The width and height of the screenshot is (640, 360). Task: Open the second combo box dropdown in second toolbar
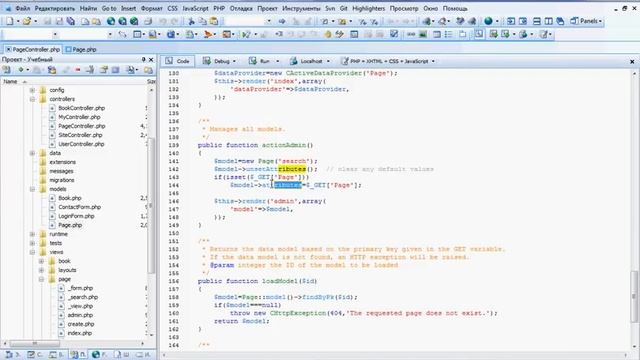(110, 35)
